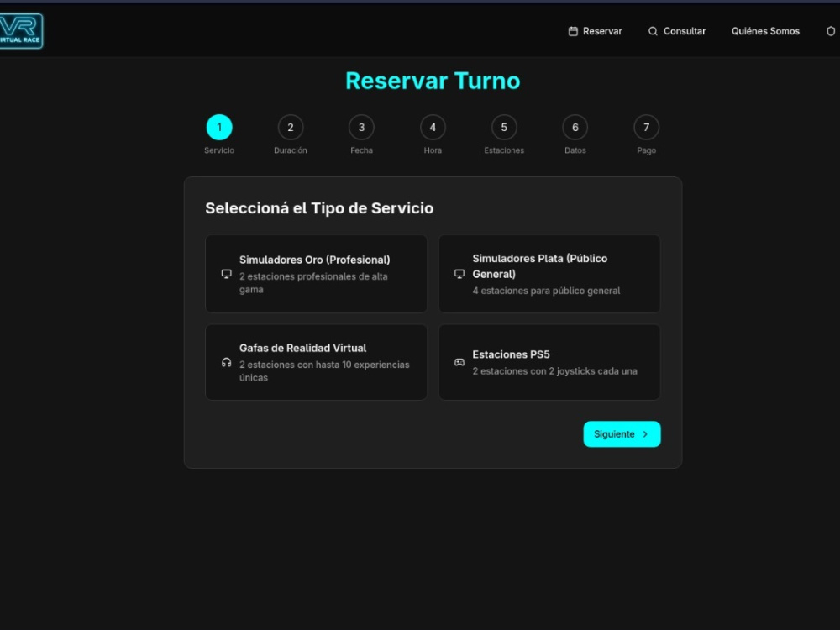The height and width of the screenshot is (630, 840).
Task: Click the Fecha label under step 3
Action: 361,150
